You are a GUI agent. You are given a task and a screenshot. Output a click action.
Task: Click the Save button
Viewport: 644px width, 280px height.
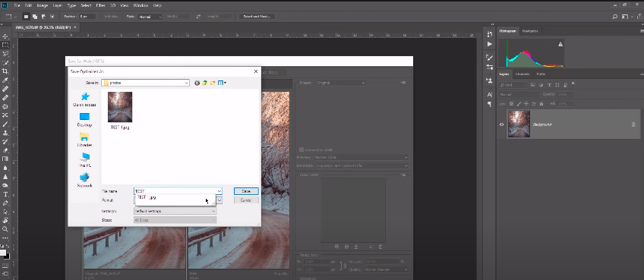point(246,191)
